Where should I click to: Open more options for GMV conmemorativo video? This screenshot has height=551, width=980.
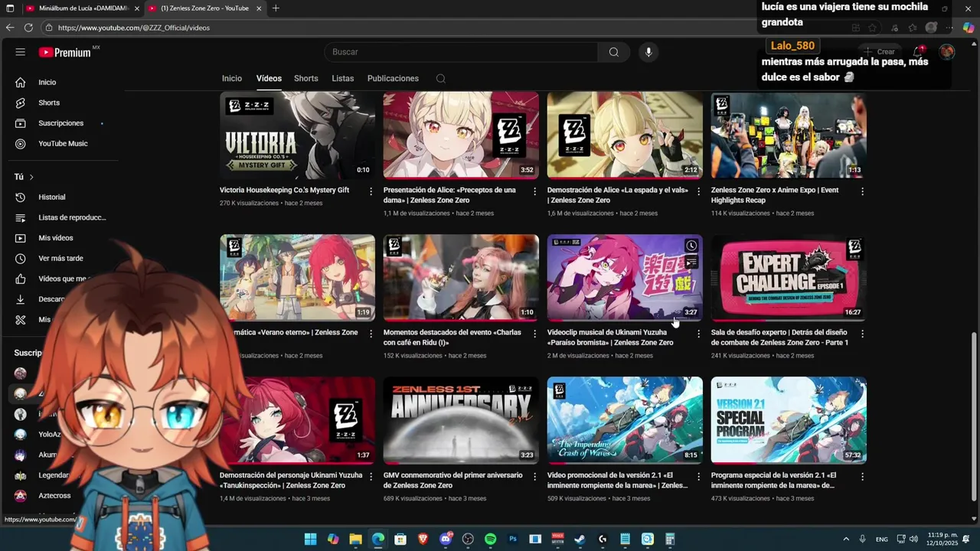click(x=534, y=476)
